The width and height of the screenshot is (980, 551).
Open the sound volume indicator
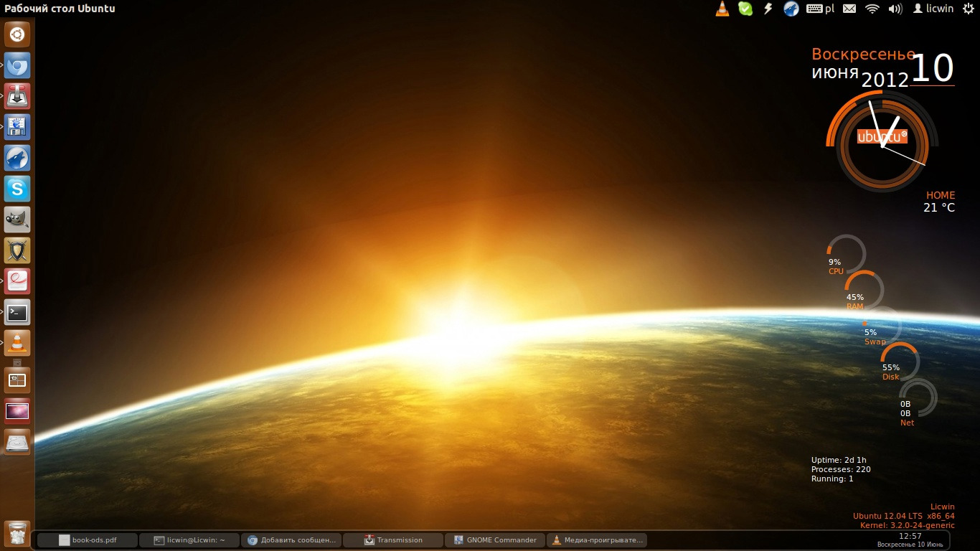click(x=895, y=9)
